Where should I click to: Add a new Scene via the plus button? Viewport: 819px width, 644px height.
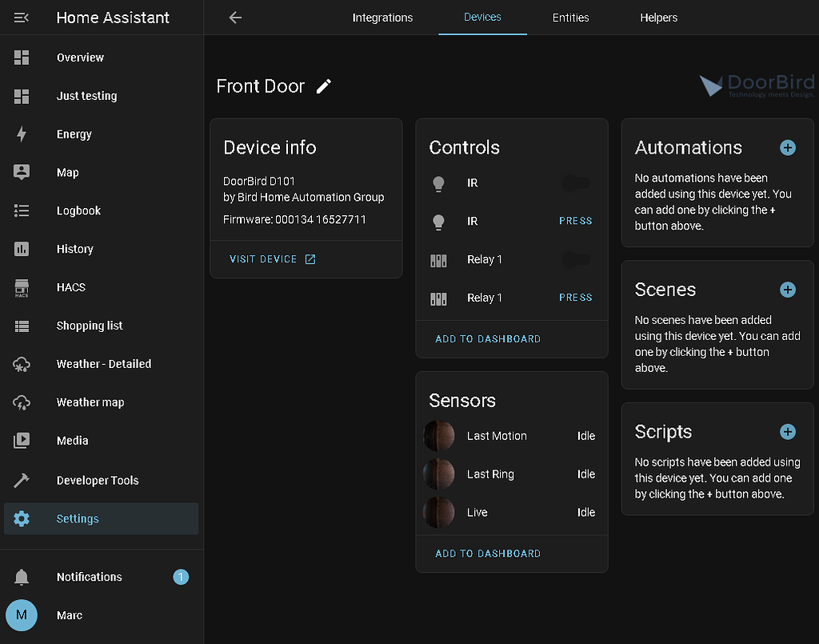pyautogui.click(x=788, y=290)
